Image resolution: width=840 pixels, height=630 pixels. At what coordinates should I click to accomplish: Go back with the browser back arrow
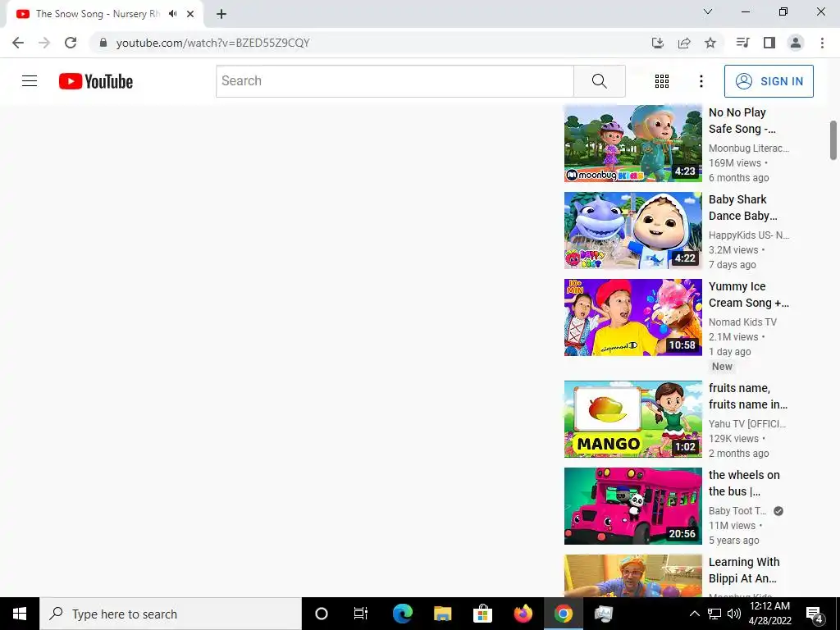[18, 43]
